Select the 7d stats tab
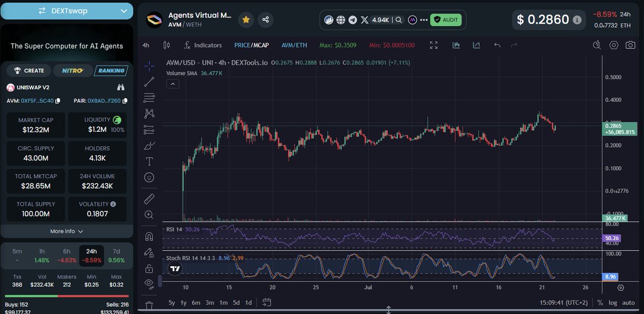The height and width of the screenshot is (314, 644). pyautogui.click(x=116, y=256)
